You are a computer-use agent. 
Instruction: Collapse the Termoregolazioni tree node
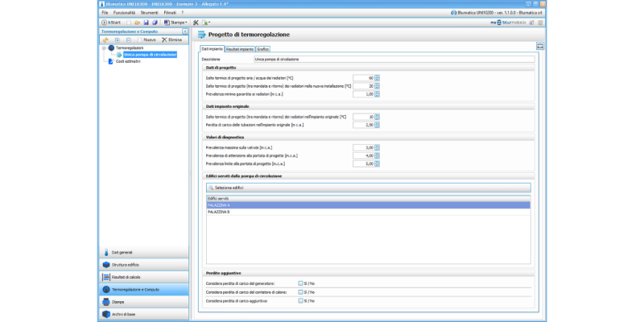[103, 47]
